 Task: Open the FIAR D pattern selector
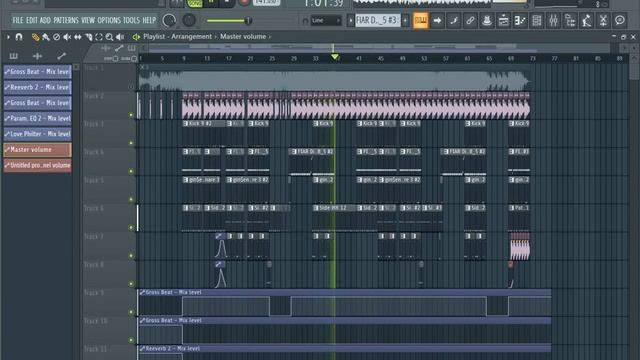(x=378, y=20)
